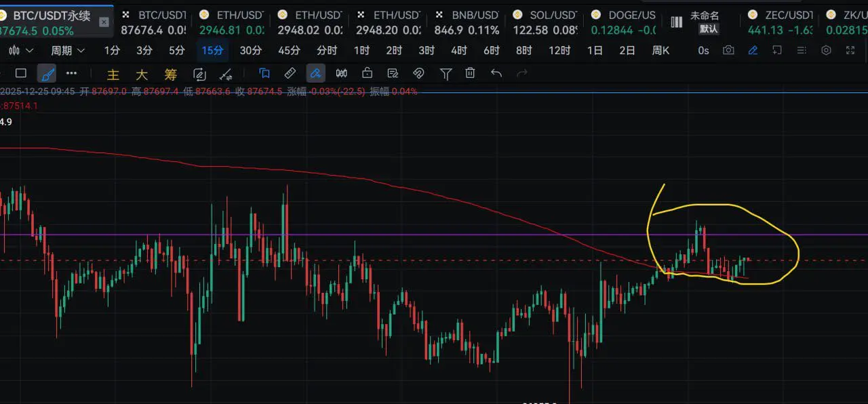Screen dimensions: 868x404
Task: Select the 1时 timeframe
Action: click(361, 51)
